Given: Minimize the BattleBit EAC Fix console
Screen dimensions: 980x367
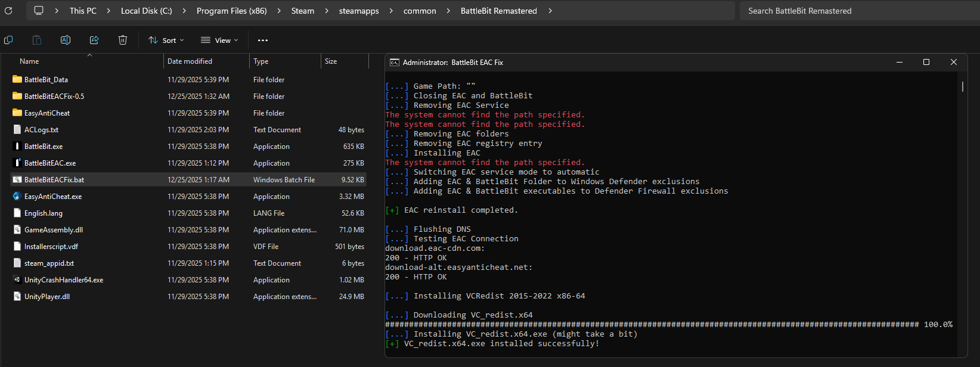Looking at the screenshot, I should [900, 62].
